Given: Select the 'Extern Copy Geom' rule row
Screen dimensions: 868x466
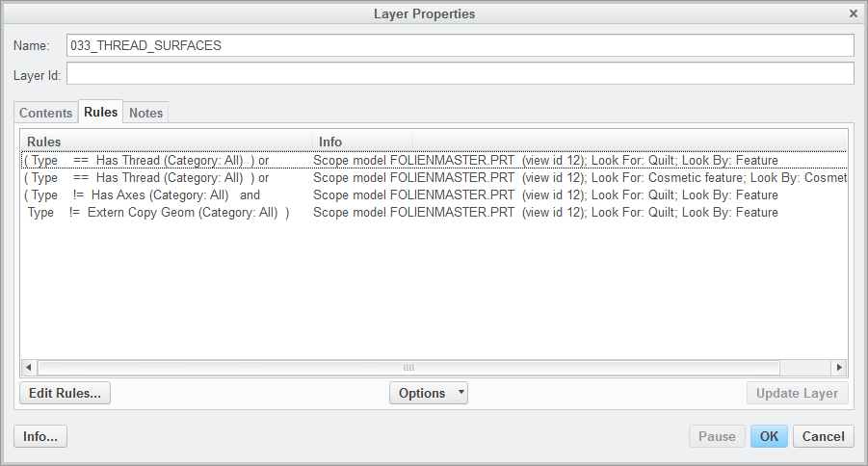Looking at the screenshot, I should (434, 213).
